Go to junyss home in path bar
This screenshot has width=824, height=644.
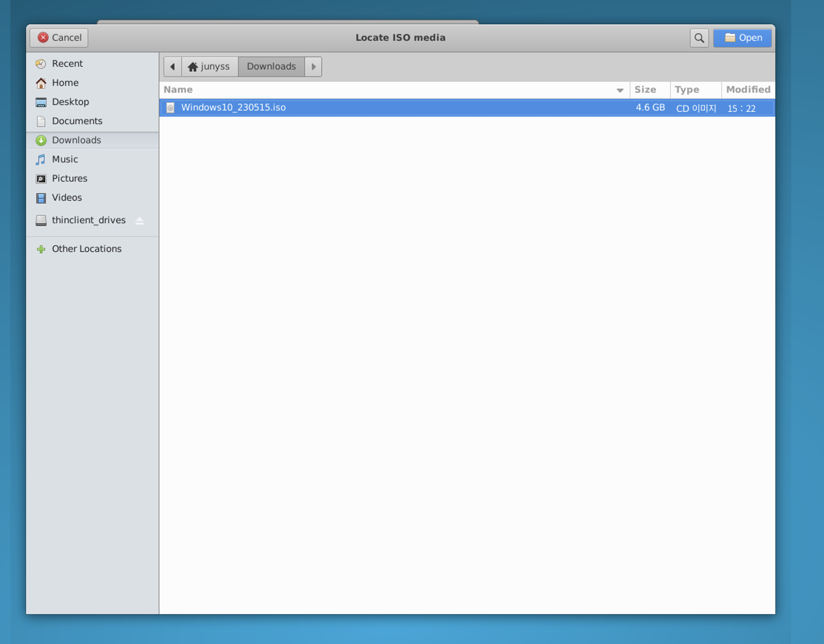click(x=209, y=67)
